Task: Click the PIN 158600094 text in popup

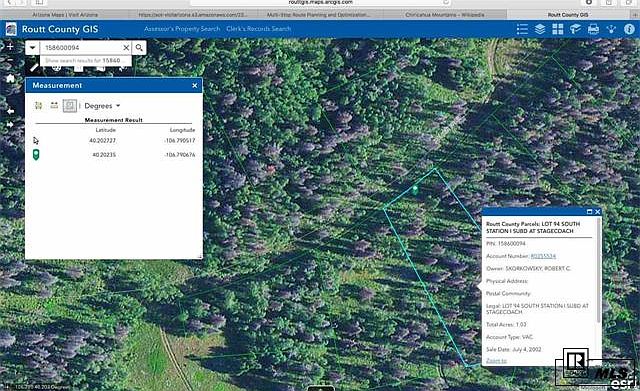Action: coord(506,244)
